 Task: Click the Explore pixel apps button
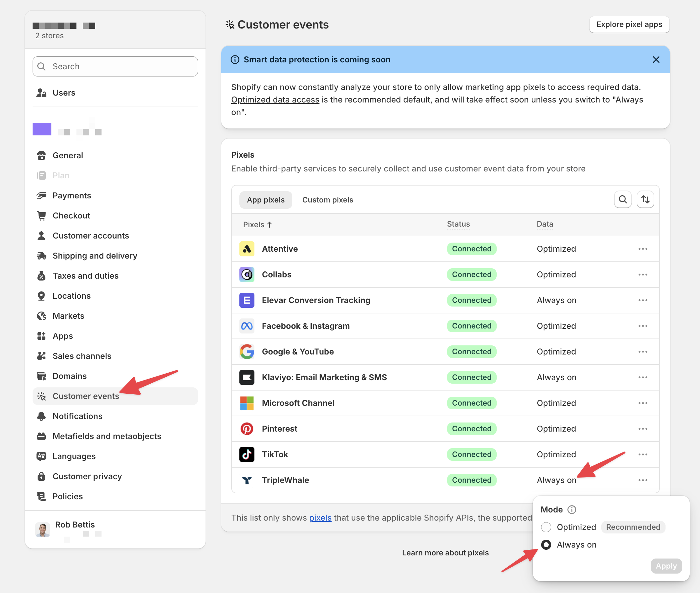click(629, 24)
